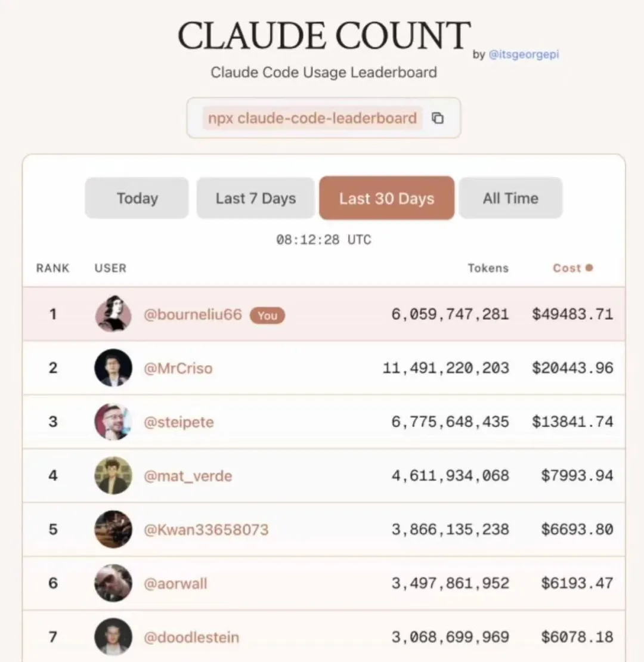Open @steipete's avatar image

coord(113,422)
